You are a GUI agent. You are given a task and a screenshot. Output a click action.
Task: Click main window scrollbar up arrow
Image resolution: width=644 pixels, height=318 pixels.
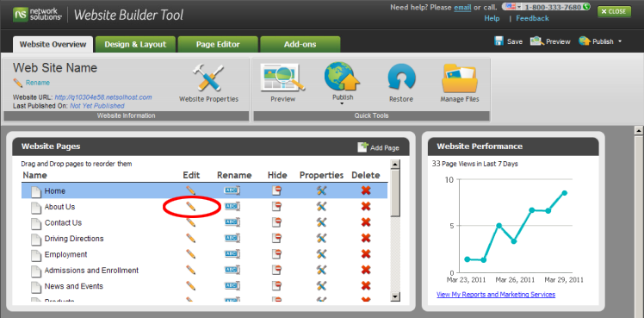[639, 131]
